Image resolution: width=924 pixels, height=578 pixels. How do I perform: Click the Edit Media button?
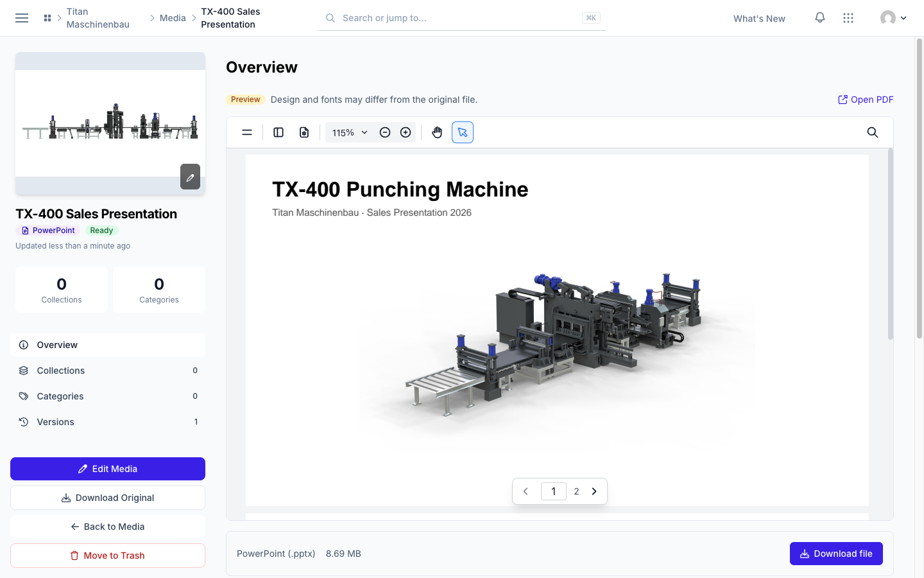(108, 469)
